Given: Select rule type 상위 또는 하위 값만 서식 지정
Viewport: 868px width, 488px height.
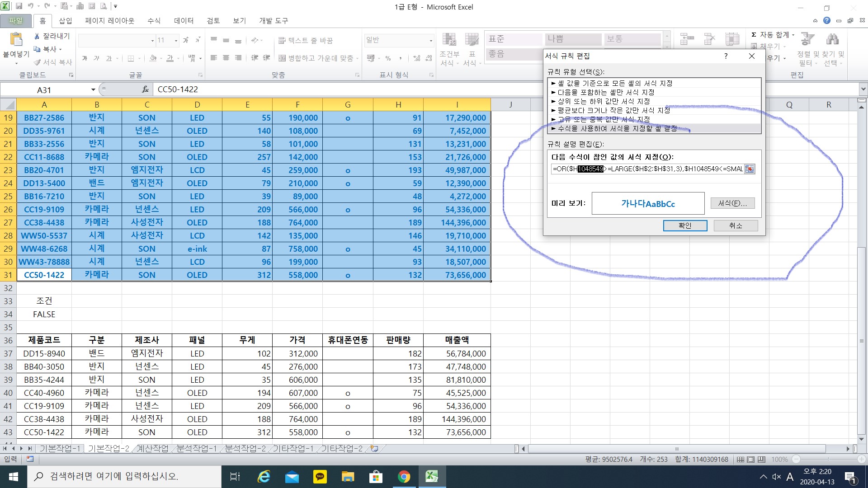Looking at the screenshot, I should tap(603, 101).
